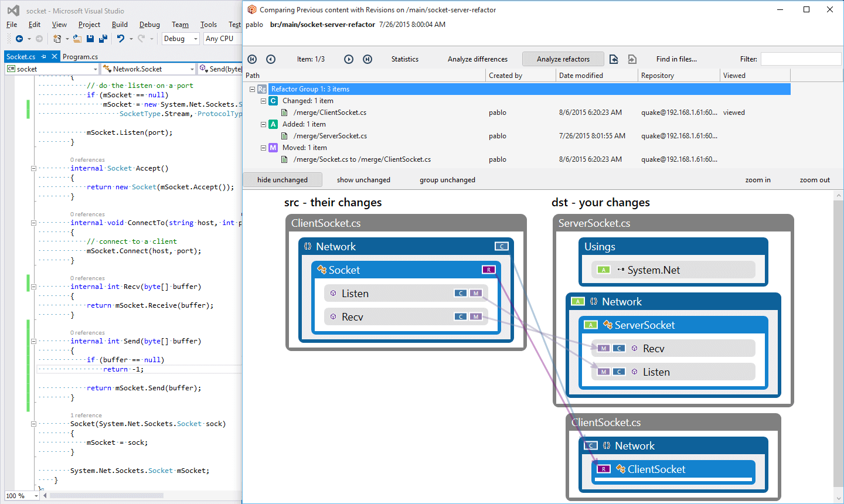844x504 pixels.
Task: Undo last action in Visual Studio
Action: (x=120, y=39)
